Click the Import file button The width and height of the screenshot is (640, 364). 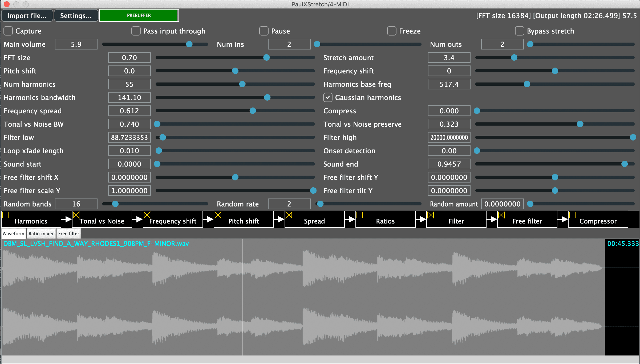point(27,15)
